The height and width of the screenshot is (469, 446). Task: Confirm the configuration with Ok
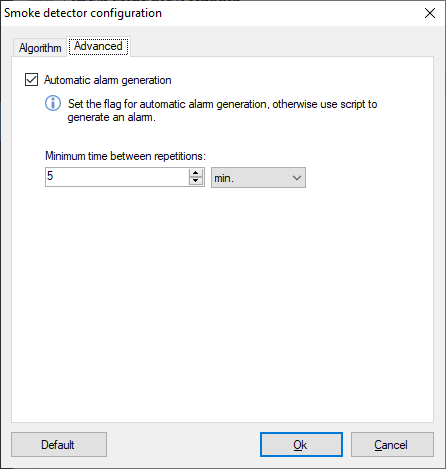click(301, 445)
